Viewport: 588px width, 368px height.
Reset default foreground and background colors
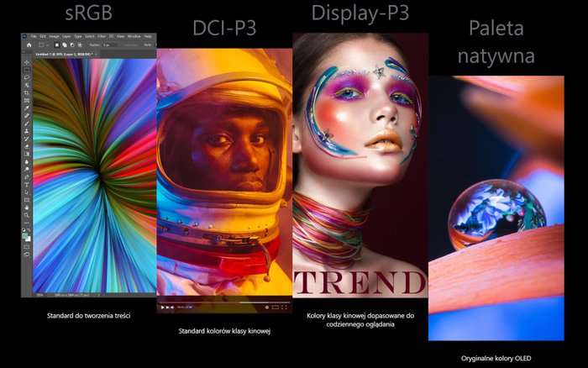pyautogui.click(x=24, y=231)
